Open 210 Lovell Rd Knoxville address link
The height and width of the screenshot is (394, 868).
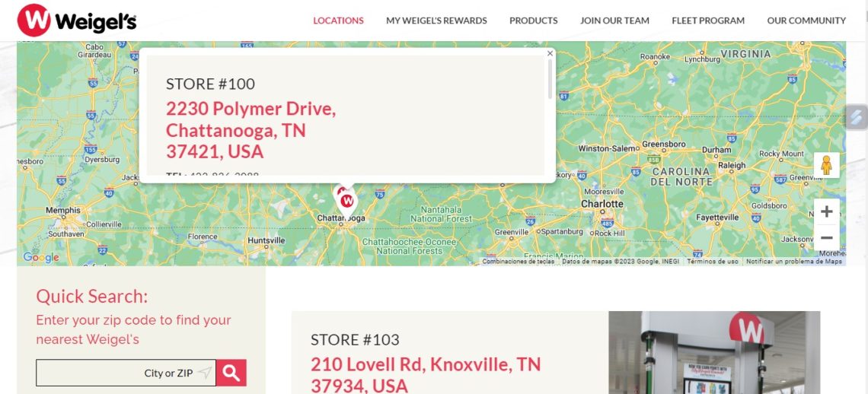425,375
